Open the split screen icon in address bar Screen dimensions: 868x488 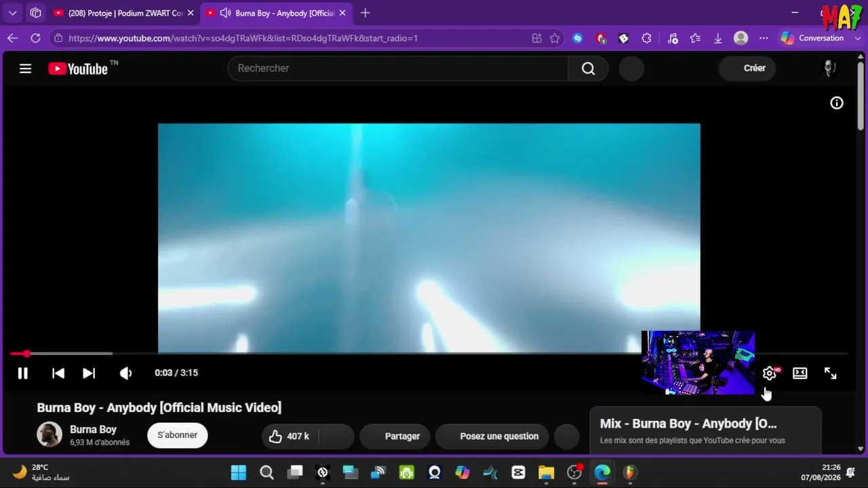point(537,39)
